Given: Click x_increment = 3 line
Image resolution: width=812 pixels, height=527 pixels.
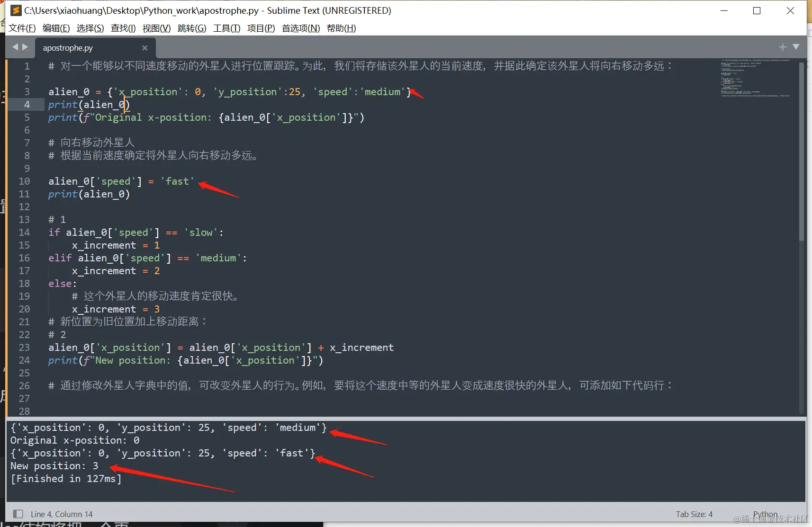Looking at the screenshot, I should click(x=116, y=309).
